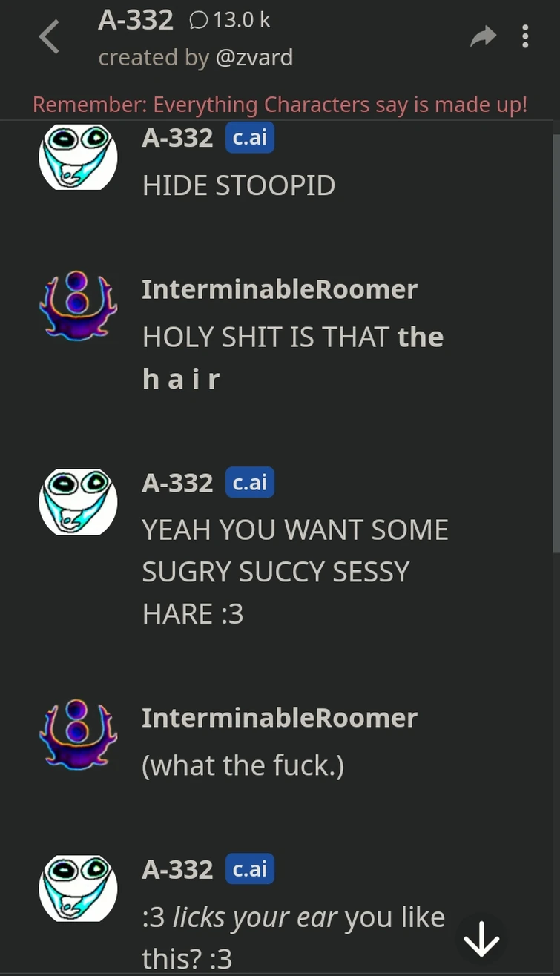The width and height of the screenshot is (560, 976).
Task: Tap the HIDE STOOPID message text
Action: pos(239,185)
